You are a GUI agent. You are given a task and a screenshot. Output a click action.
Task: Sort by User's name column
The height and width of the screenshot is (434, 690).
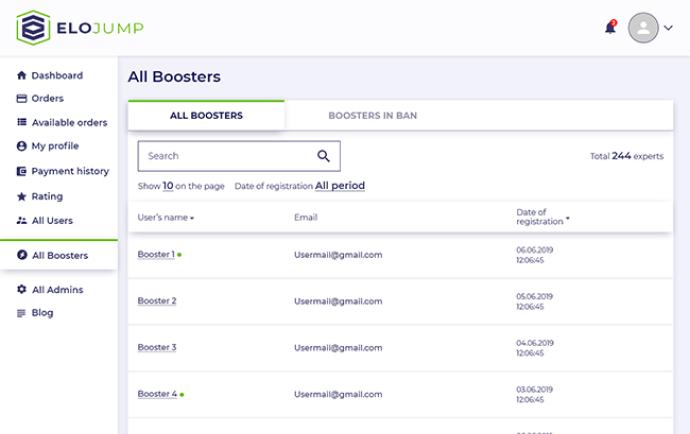pyautogui.click(x=165, y=217)
